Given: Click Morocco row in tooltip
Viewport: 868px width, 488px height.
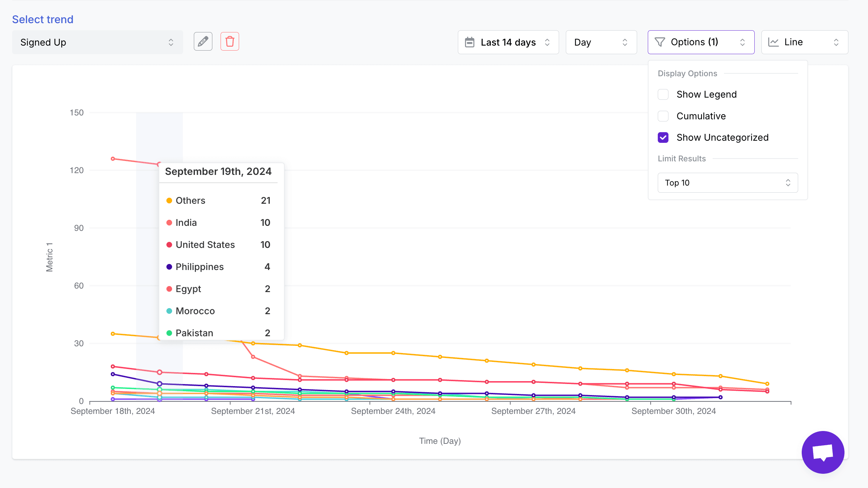Looking at the screenshot, I should 218,311.
